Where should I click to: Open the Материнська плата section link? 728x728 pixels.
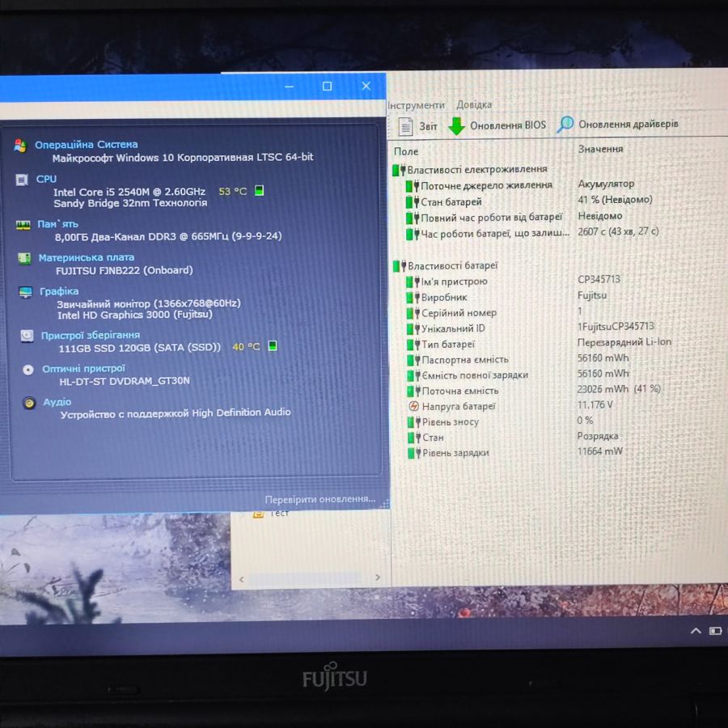pyautogui.click(x=87, y=257)
